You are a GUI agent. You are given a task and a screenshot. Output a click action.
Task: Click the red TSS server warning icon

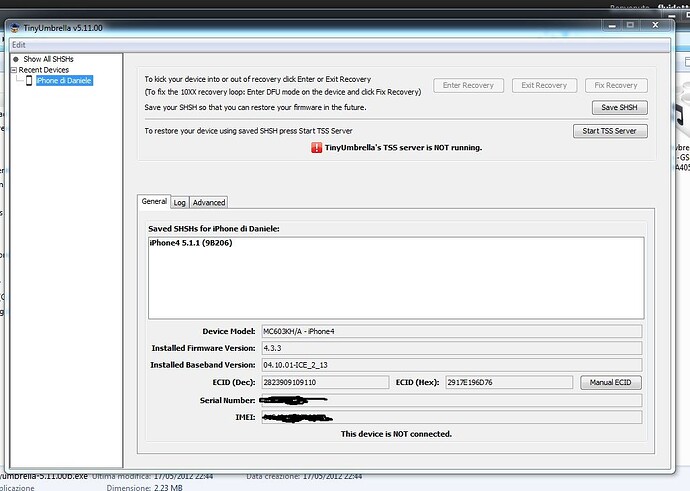(317, 147)
